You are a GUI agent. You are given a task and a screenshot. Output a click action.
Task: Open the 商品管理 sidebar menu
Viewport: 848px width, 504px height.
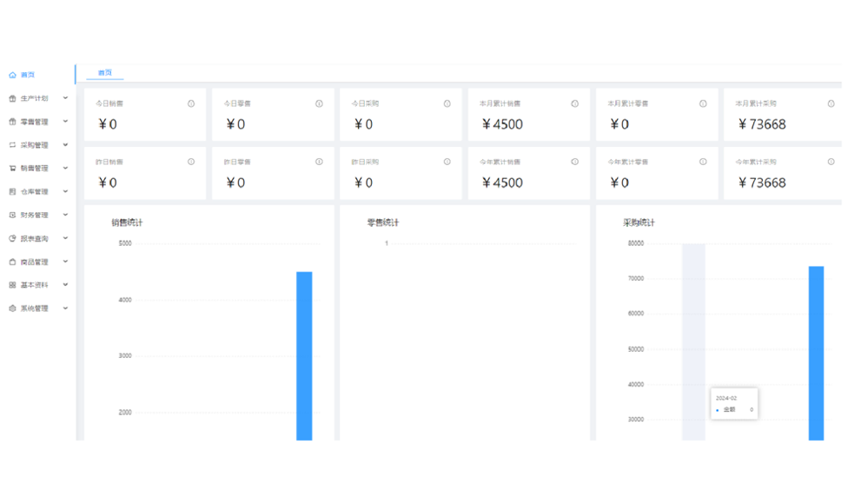click(35, 262)
